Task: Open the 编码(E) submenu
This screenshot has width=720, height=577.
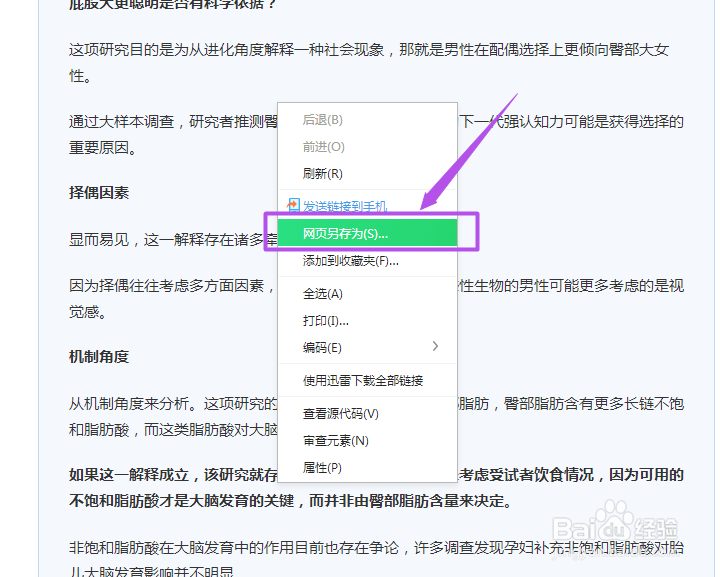Action: 367,347
